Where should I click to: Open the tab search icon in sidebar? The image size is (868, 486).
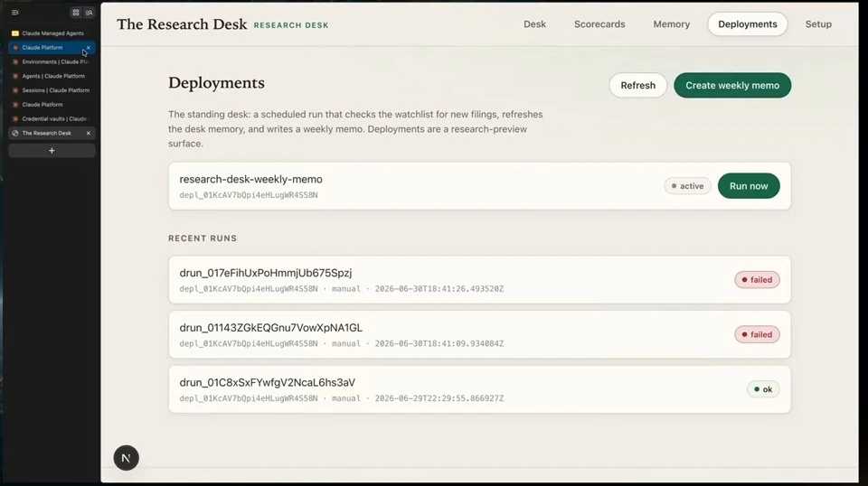[x=90, y=12]
